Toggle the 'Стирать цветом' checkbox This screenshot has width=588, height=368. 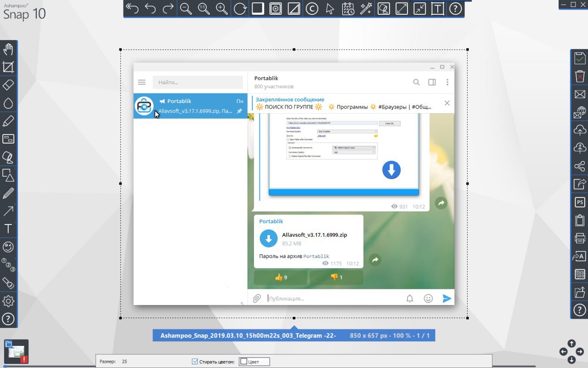click(x=195, y=362)
